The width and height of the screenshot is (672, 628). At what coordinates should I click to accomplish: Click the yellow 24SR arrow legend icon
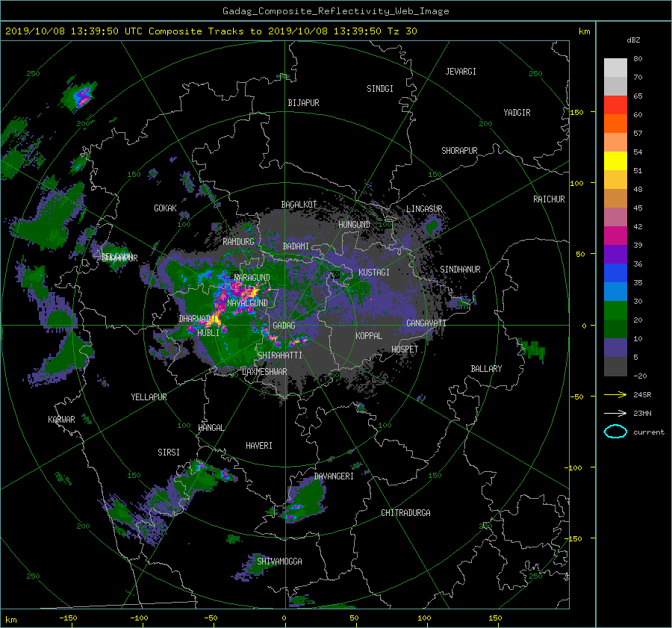(615, 394)
